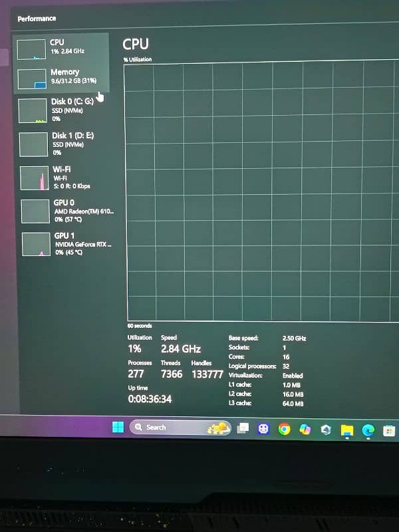Click the Disk 0 mini graph thumbnail
This screenshot has width=399, height=532.
pyautogui.click(x=33, y=110)
